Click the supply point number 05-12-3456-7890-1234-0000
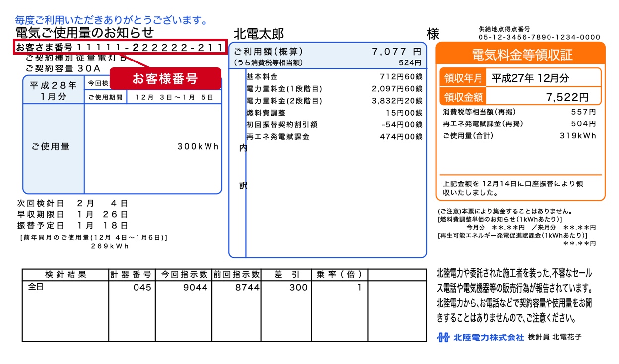This screenshot has width=619, height=364. 539,37
